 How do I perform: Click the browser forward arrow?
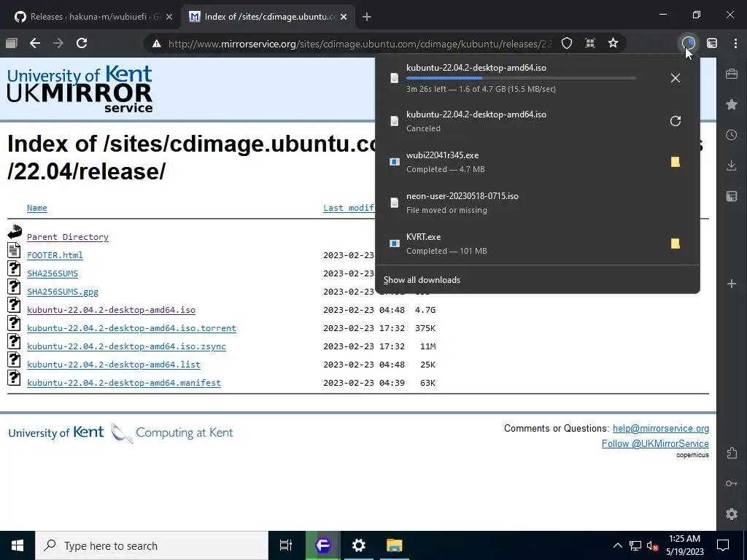pyautogui.click(x=58, y=43)
